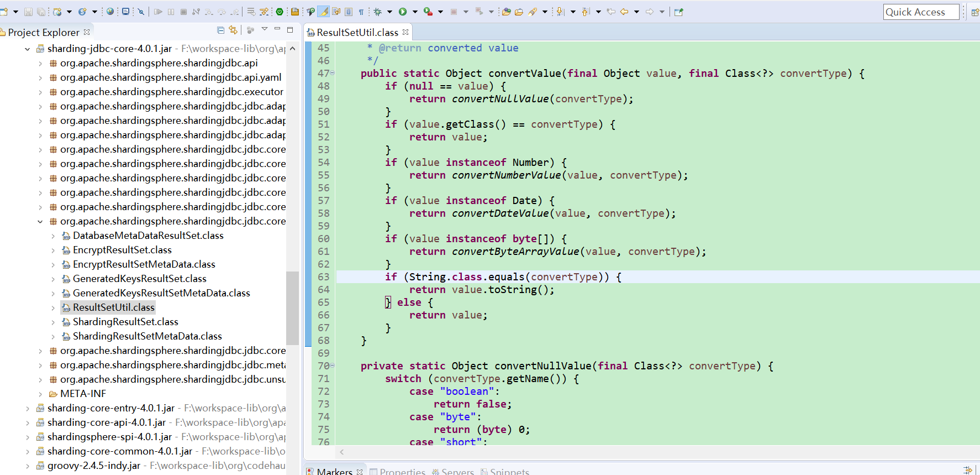The width and height of the screenshot is (980, 475).
Task: Open EncryptResultSet.class from Project Explorer
Action: coord(122,250)
